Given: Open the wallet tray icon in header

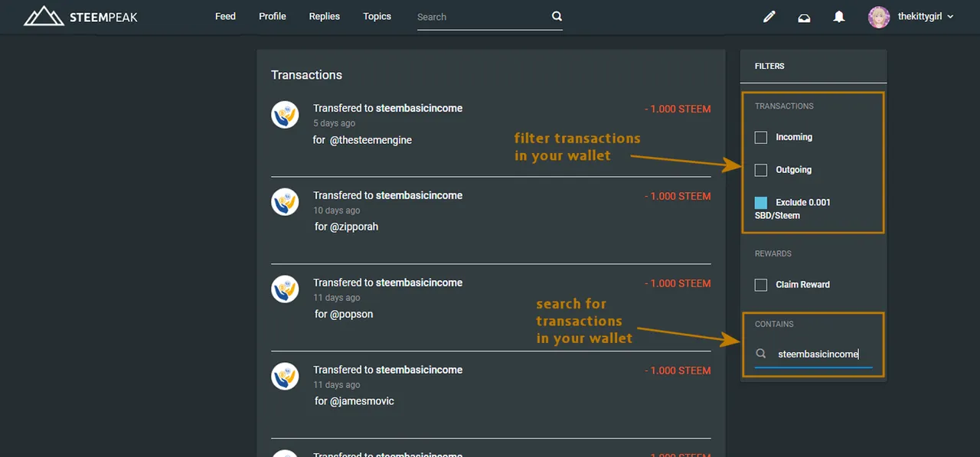Looking at the screenshot, I should tap(804, 17).
